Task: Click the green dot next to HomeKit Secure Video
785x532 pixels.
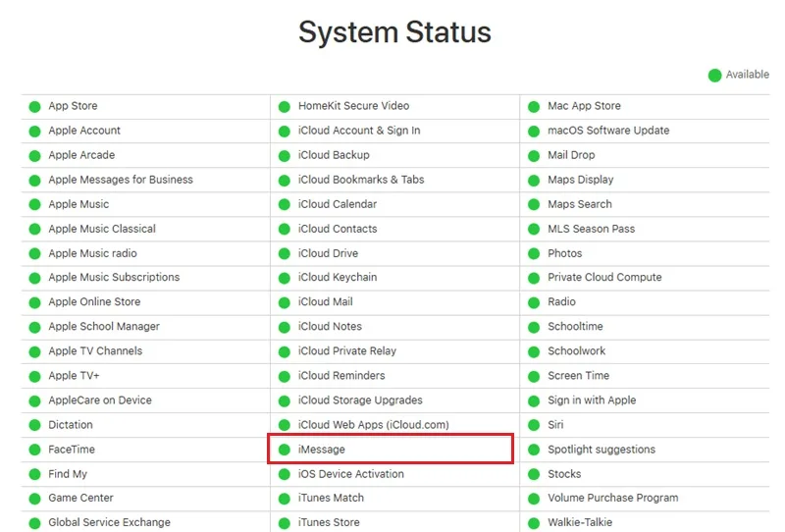Action: [x=285, y=107]
